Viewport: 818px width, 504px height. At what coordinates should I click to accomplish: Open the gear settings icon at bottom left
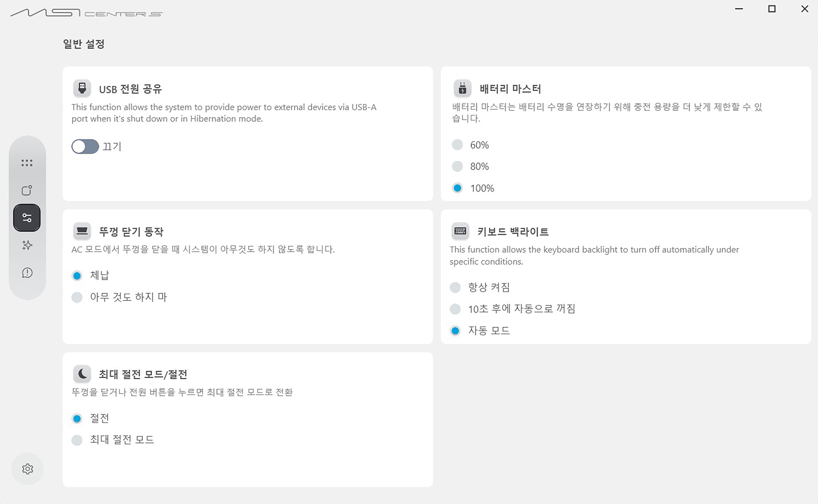(x=27, y=469)
